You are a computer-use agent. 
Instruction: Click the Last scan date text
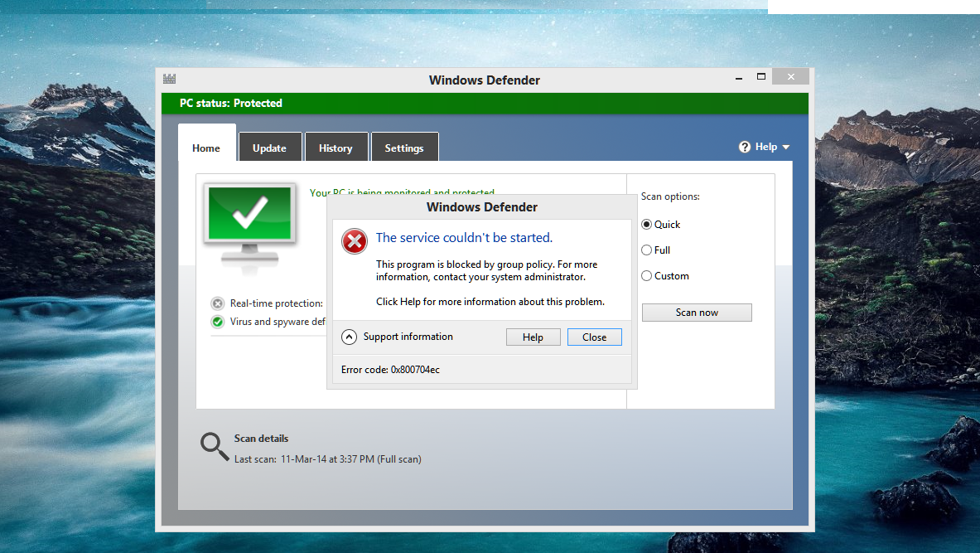327,459
